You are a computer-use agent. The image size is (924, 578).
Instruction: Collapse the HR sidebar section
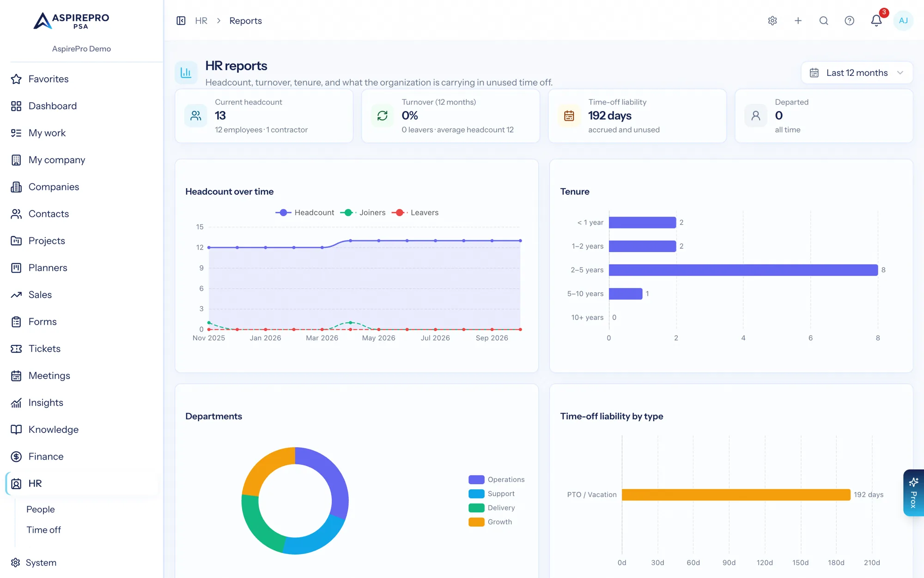81,484
